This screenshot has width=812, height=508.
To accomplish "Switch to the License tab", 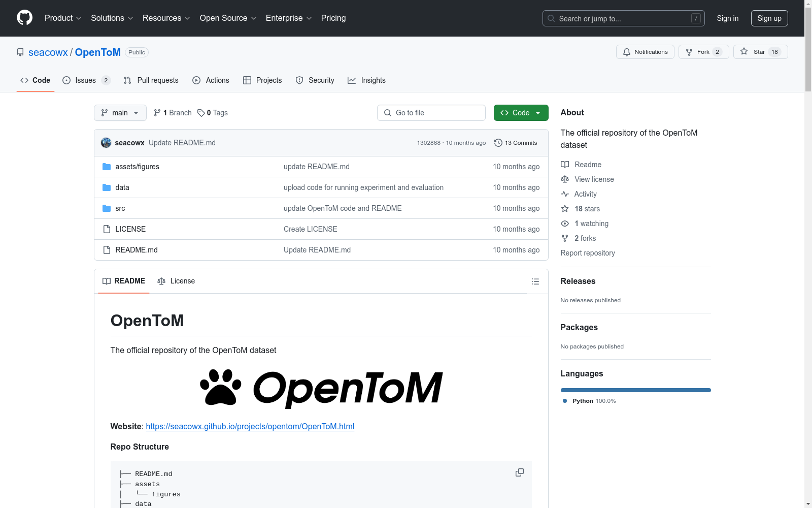I will pyautogui.click(x=176, y=281).
